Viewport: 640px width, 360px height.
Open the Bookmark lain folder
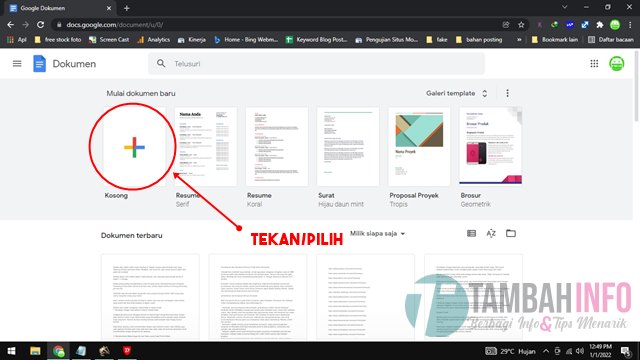point(555,40)
